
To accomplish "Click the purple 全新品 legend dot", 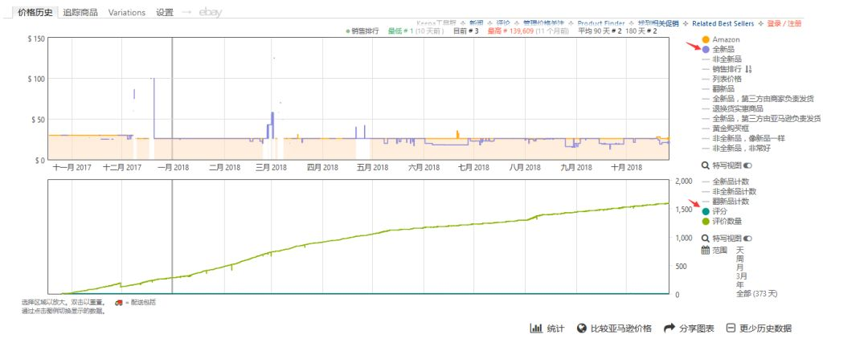I will pyautogui.click(x=706, y=49).
